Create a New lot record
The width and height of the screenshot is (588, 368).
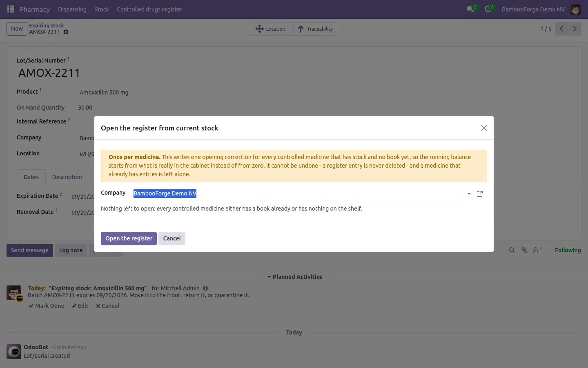coord(17,29)
